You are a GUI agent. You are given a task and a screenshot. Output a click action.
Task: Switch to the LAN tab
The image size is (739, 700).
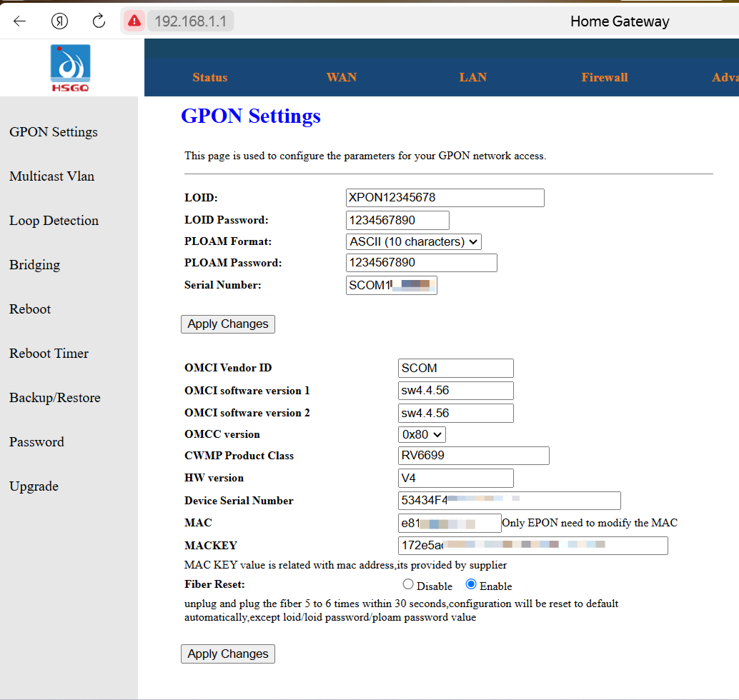[x=472, y=77]
